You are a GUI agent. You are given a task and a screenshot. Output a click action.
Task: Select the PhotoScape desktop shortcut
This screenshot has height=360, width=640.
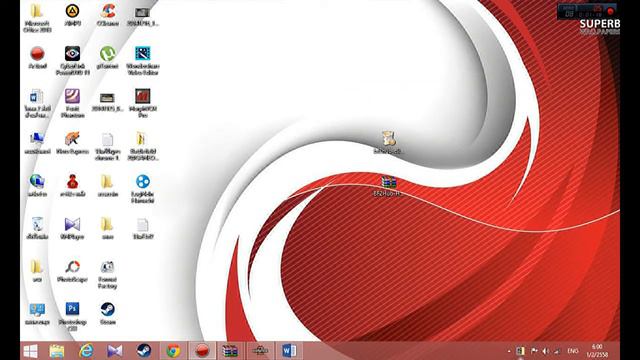click(72, 271)
